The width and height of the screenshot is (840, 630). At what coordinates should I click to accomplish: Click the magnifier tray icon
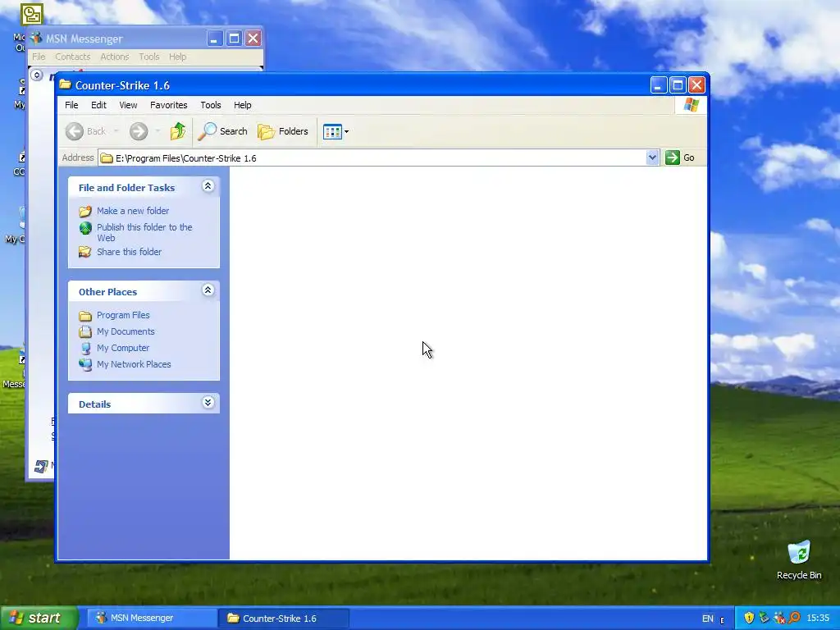point(794,619)
